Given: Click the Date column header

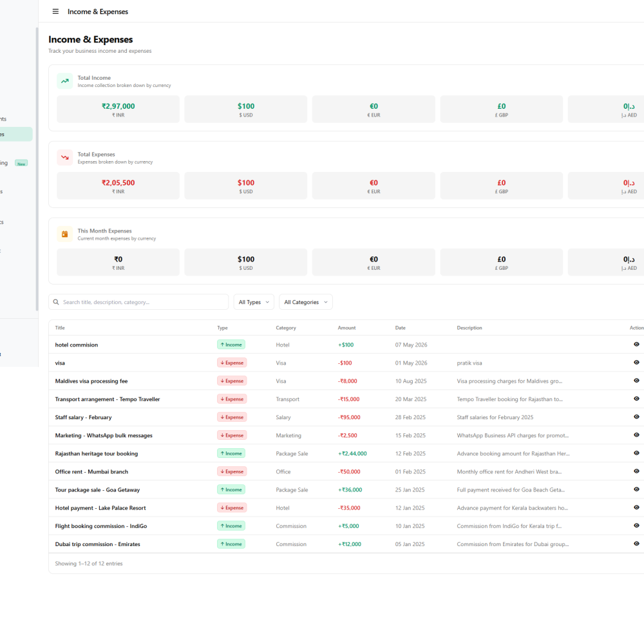Looking at the screenshot, I should [401, 328].
